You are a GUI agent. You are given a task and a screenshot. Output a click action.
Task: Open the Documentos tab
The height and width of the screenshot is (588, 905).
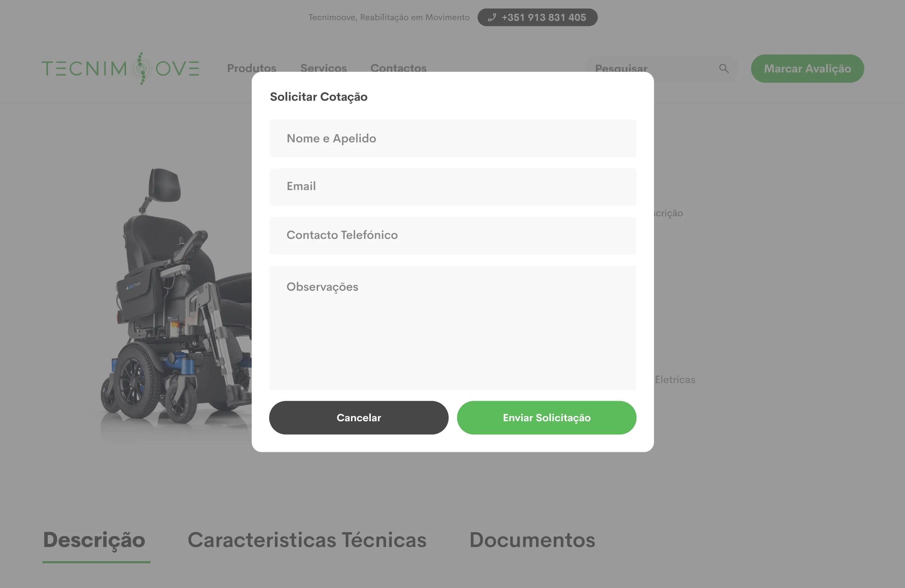click(532, 540)
